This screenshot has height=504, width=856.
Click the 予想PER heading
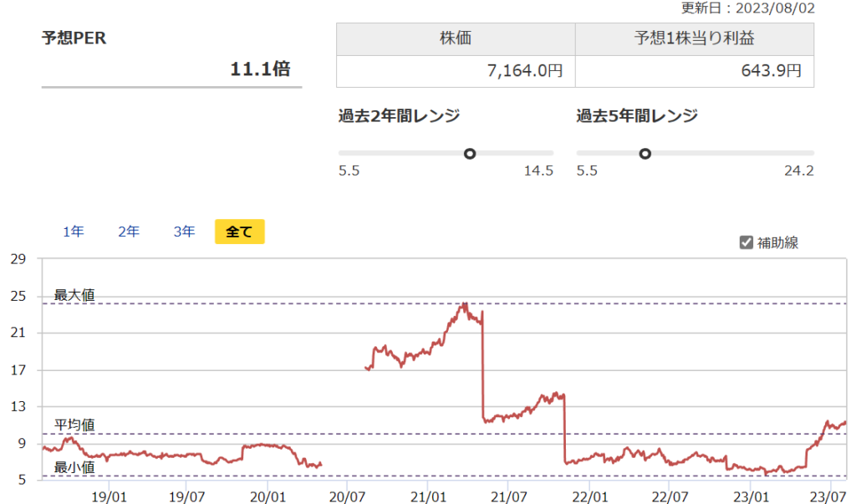click(74, 38)
